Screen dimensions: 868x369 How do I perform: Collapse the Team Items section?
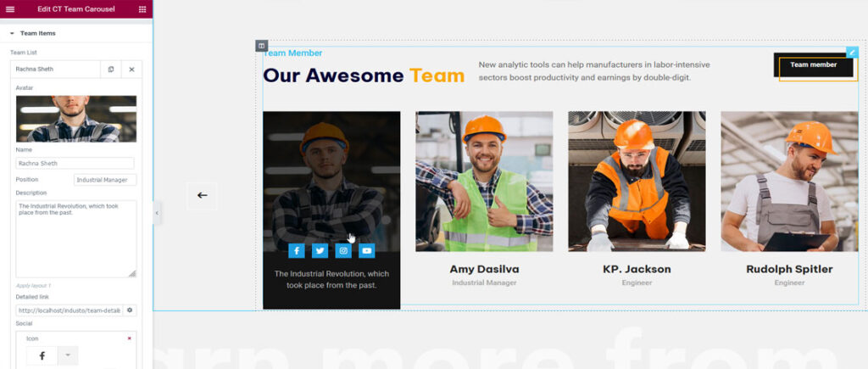(x=13, y=33)
